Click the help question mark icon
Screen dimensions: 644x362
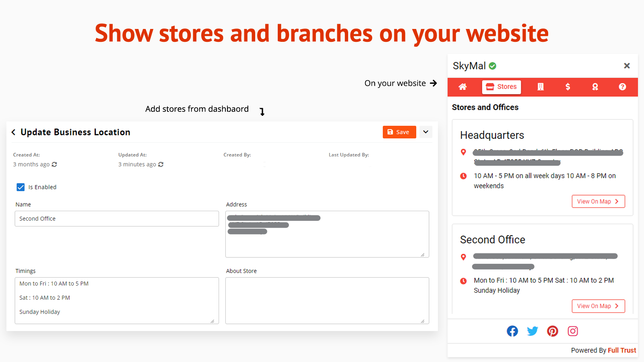point(622,87)
